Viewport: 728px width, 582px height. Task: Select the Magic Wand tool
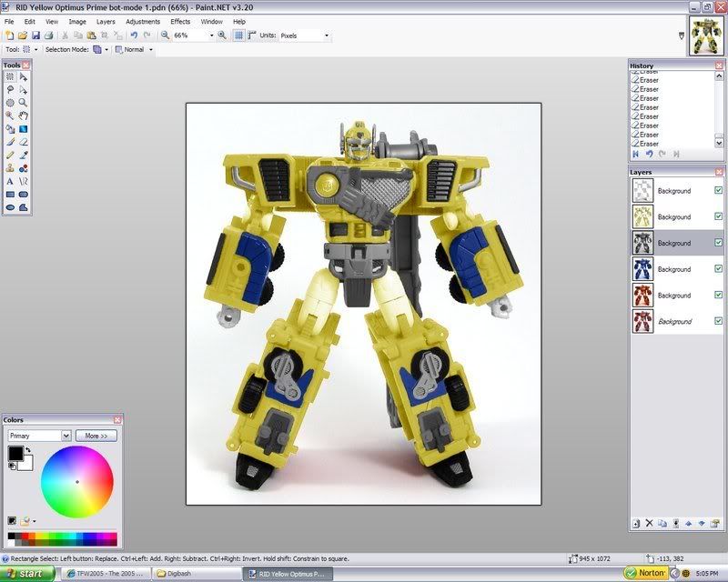[10, 115]
